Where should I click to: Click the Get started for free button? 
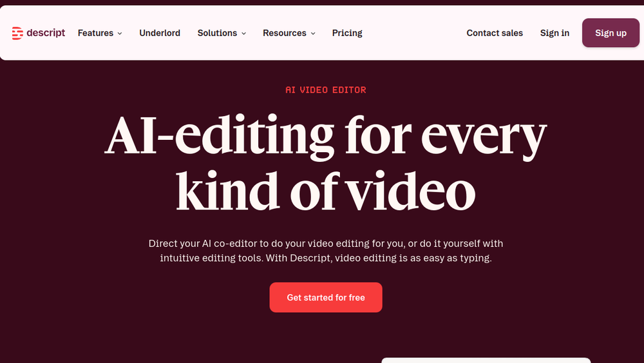(x=326, y=297)
